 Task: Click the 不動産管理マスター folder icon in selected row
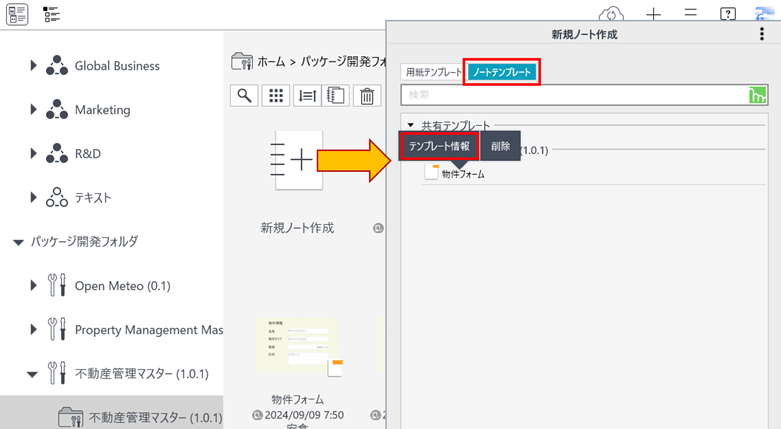tap(70, 417)
